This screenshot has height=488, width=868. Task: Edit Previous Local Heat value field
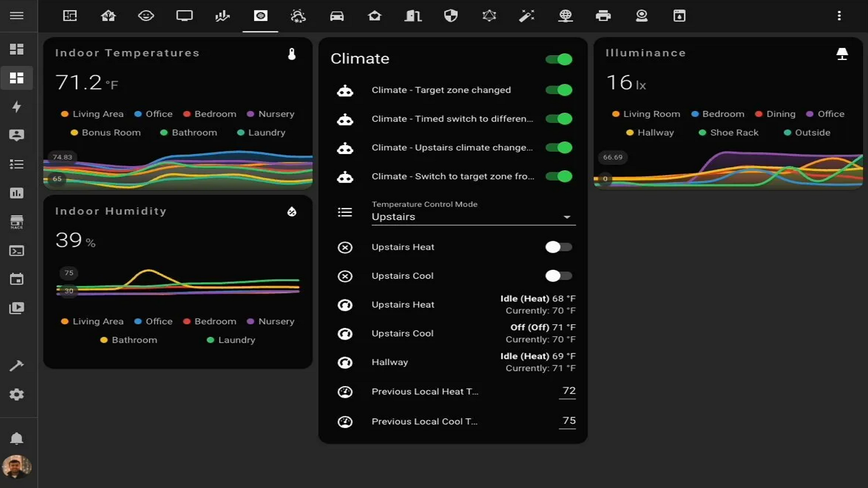pyautogui.click(x=568, y=391)
